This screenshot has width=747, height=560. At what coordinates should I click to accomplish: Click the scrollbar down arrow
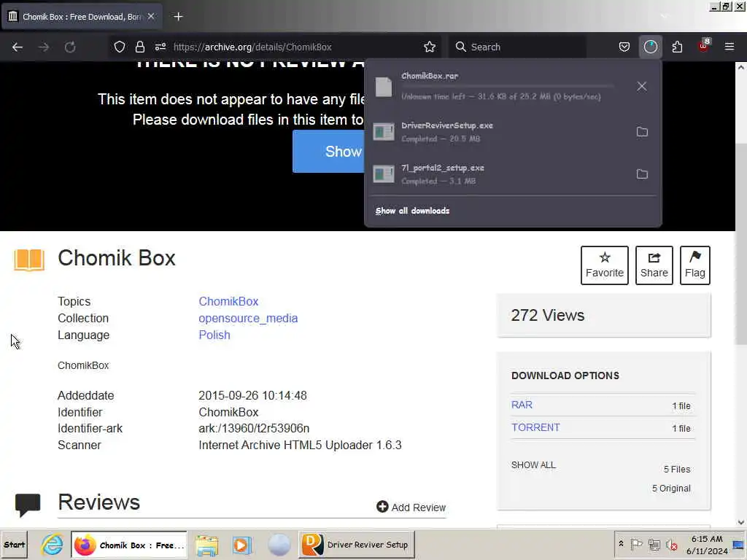[741, 522]
